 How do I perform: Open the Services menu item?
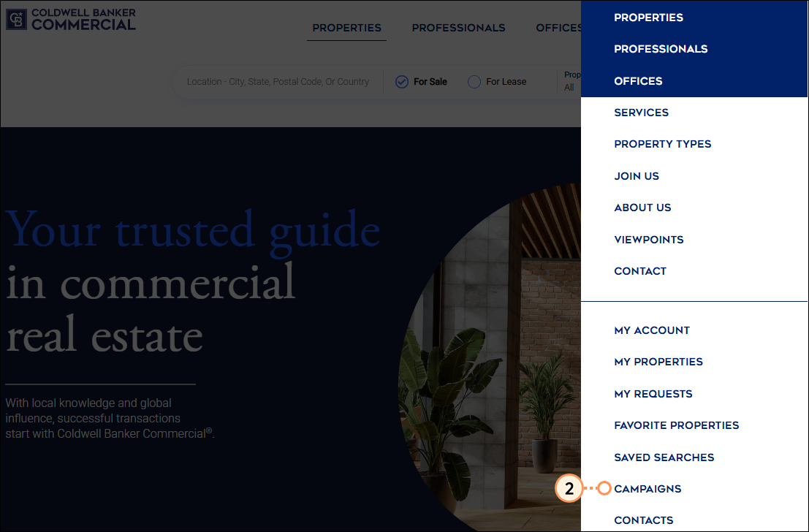click(641, 113)
